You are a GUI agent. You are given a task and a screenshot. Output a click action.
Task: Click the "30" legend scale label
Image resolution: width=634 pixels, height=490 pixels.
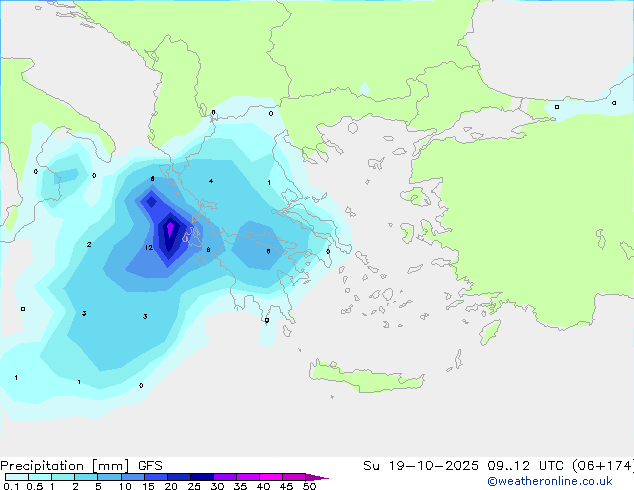(217, 486)
